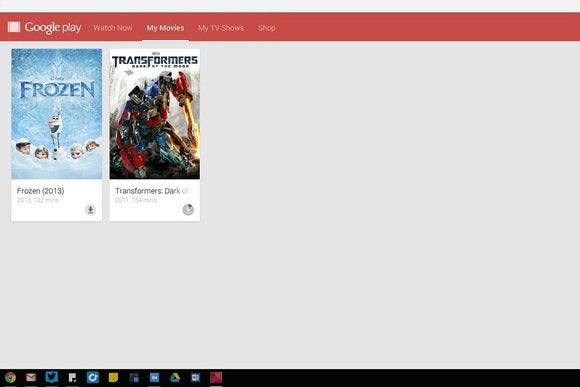Open Google Drive from the shelf
Image resolution: width=580 pixels, height=387 pixels.
(x=175, y=377)
